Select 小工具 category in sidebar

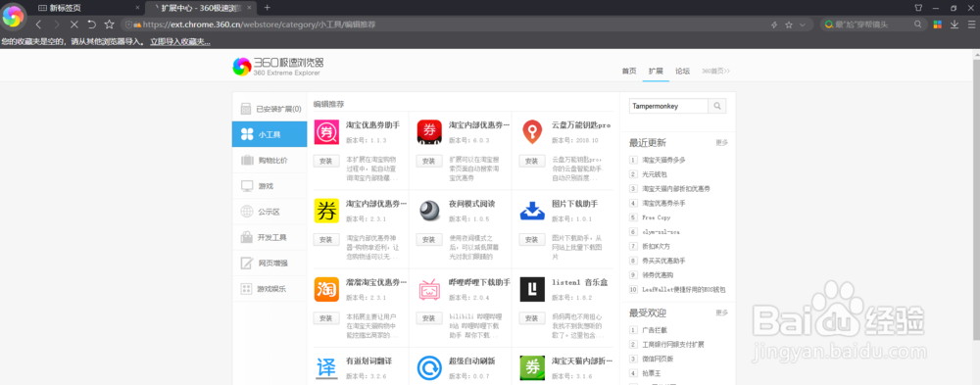(x=269, y=134)
